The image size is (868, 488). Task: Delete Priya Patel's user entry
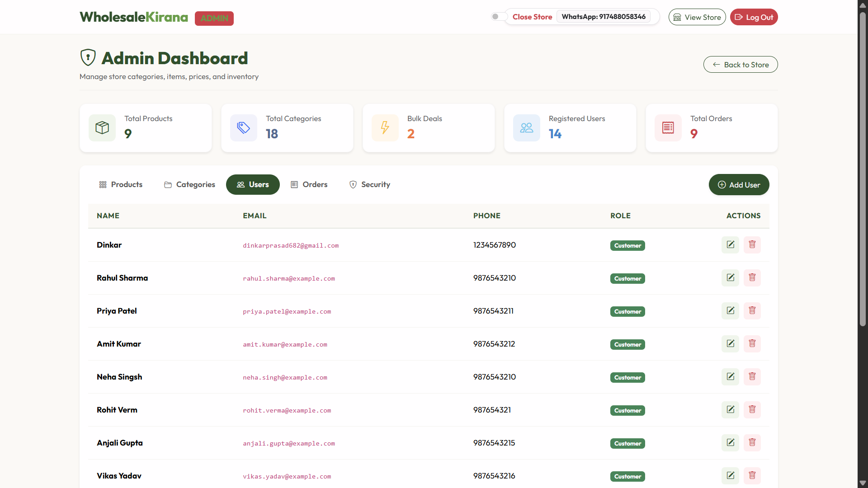[x=752, y=311]
